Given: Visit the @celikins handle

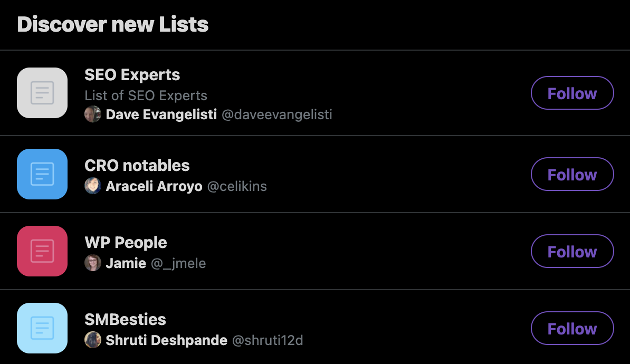Looking at the screenshot, I should [x=237, y=186].
